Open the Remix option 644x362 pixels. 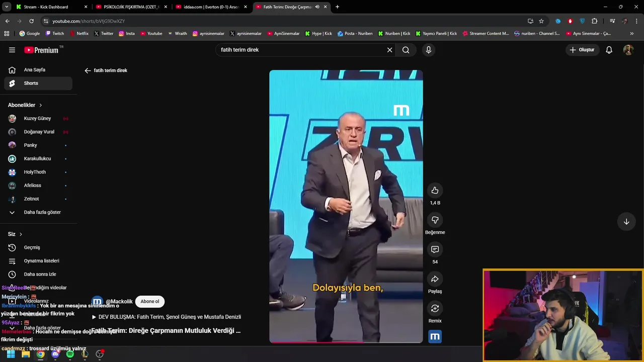coord(435,308)
